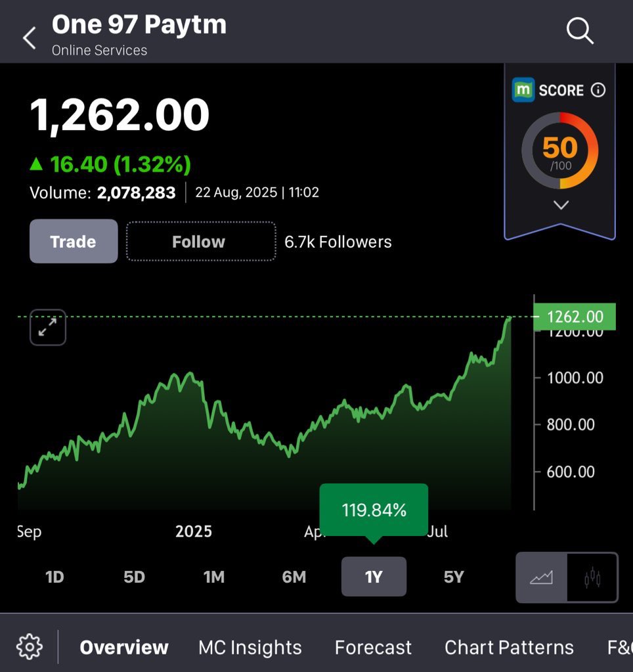
Task: Tap the Sep x-axis label
Action: click(29, 531)
